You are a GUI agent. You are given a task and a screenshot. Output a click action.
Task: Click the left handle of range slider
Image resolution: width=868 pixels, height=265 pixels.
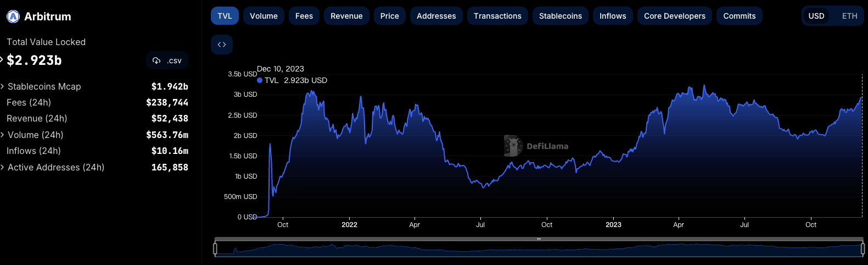(215, 249)
